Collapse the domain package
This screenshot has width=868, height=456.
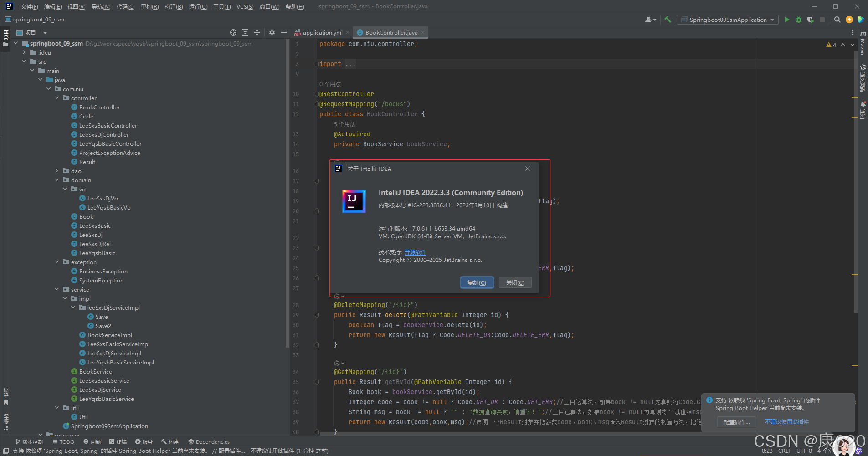(57, 180)
